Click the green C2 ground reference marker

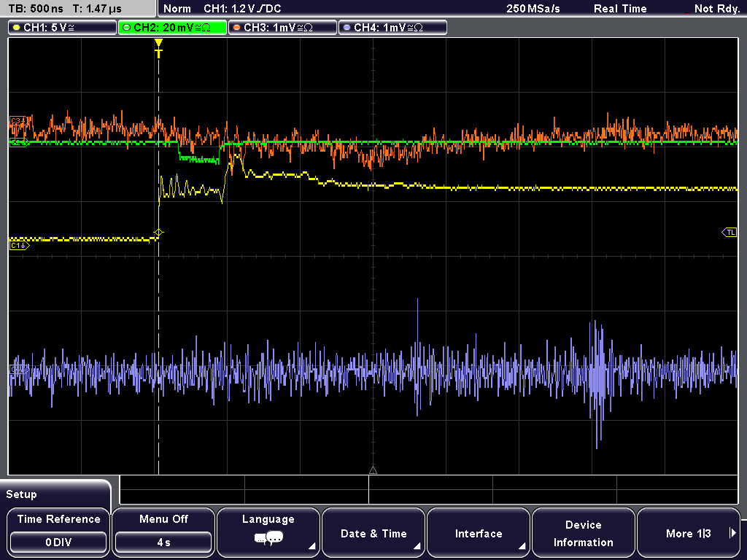coord(18,142)
